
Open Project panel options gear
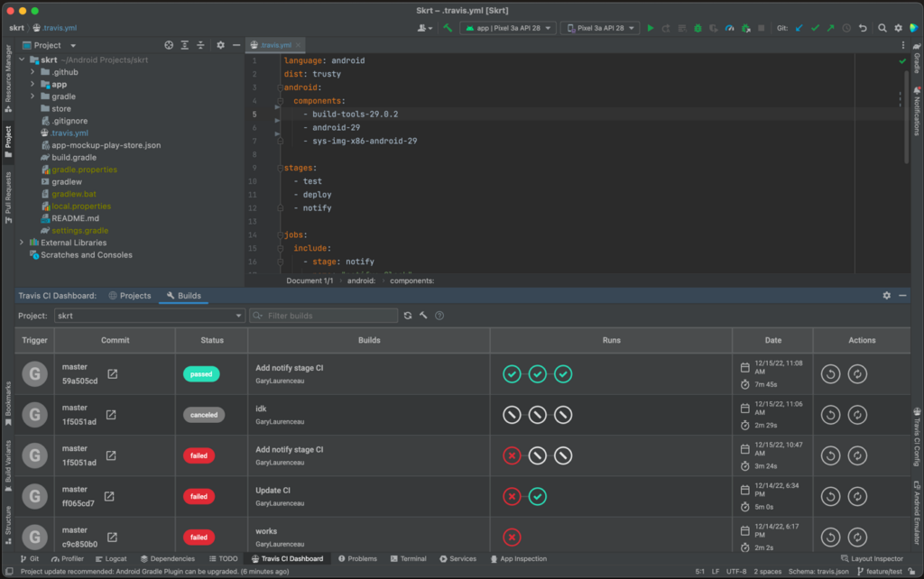coord(220,45)
